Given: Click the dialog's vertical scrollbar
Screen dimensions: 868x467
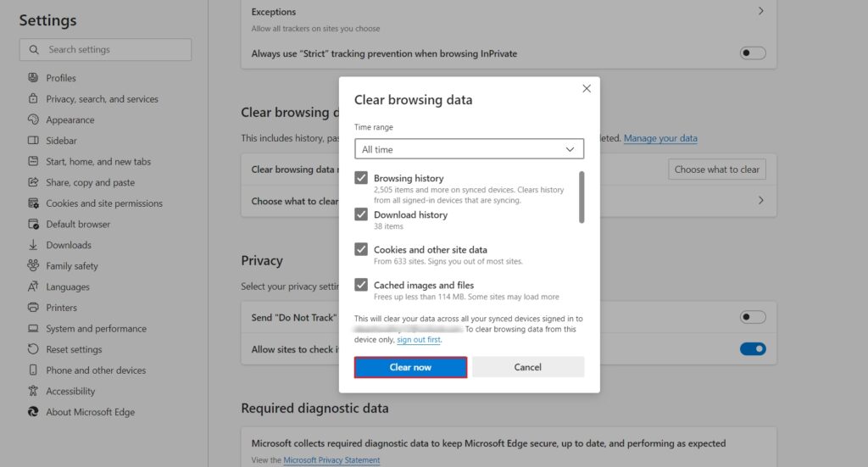Looking at the screenshot, I should pyautogui.click(x=581, y=197).
